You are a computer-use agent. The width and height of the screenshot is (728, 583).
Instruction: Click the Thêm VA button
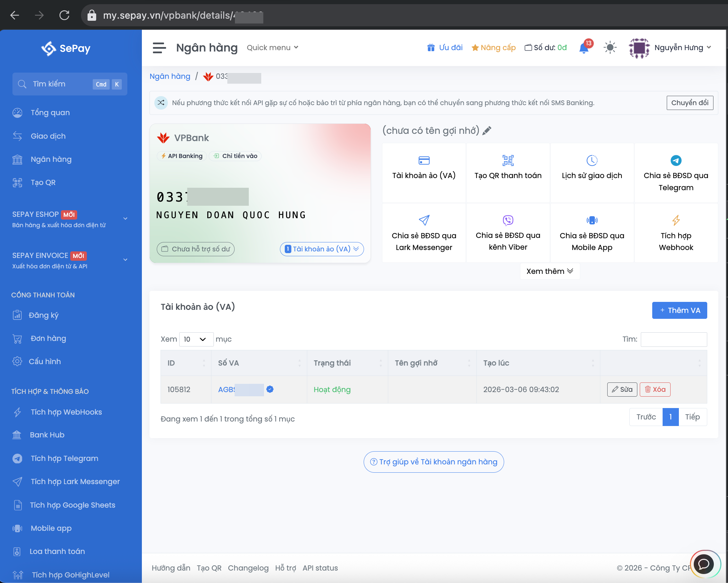[x=679, y=310]
